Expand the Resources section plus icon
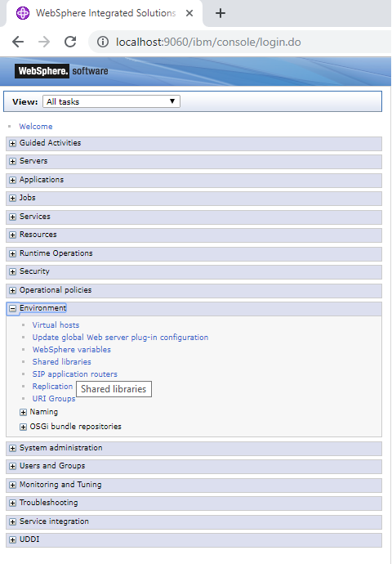Viewport: 392px width, 564px height. tap(12, 235)
